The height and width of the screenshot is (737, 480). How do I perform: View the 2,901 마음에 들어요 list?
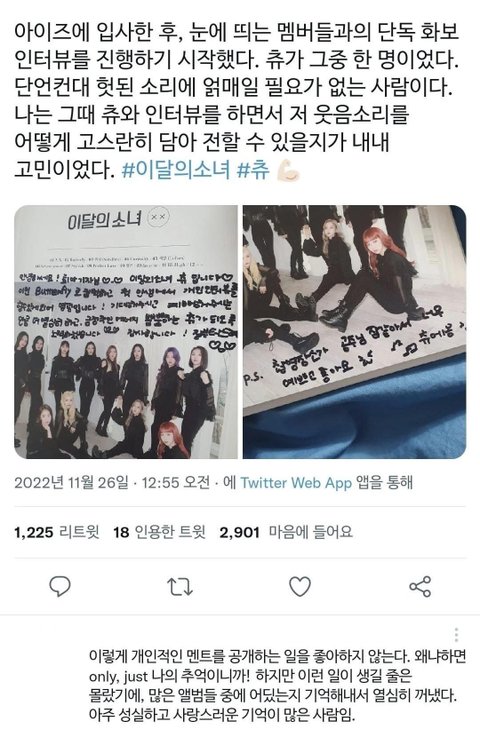pyautogui.click(x=286, y=532)
